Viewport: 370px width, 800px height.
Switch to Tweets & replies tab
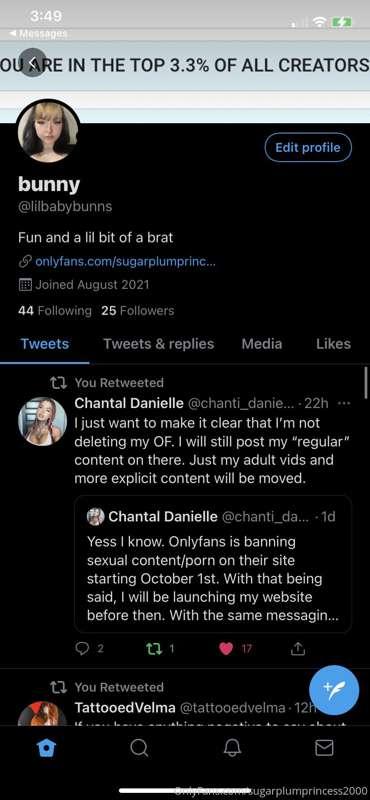[159, 344]
